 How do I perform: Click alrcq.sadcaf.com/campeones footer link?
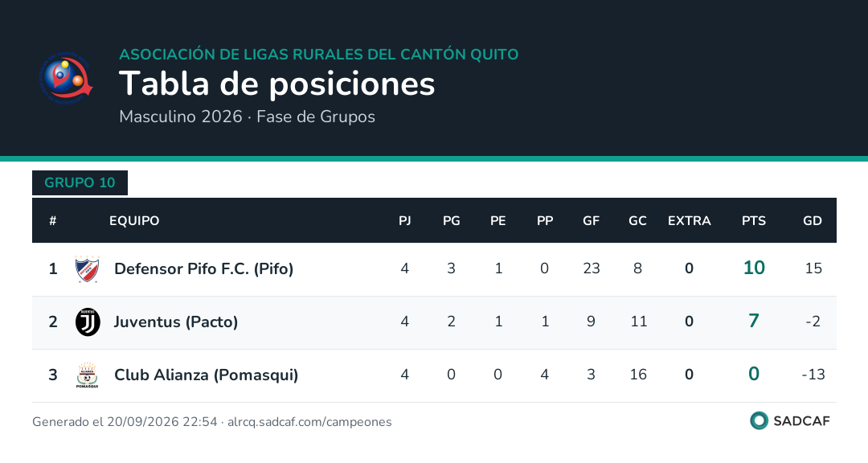(x=309, y=422)
